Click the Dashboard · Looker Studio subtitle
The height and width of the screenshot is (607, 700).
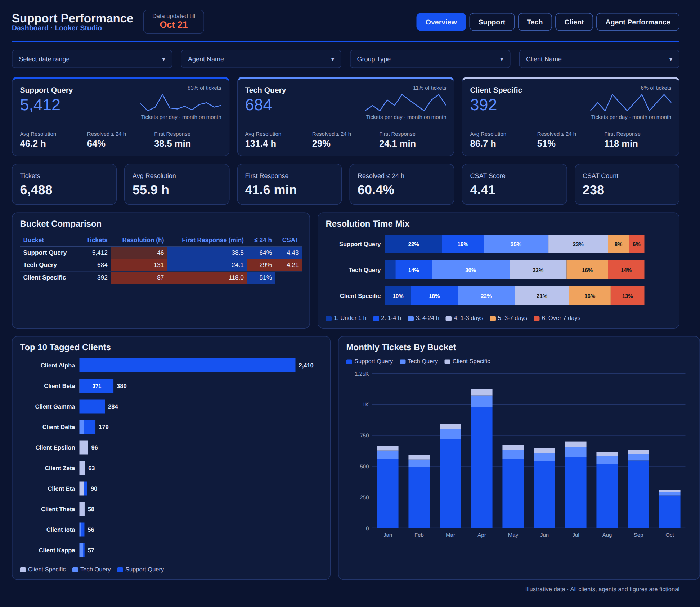tap(57, 28)
